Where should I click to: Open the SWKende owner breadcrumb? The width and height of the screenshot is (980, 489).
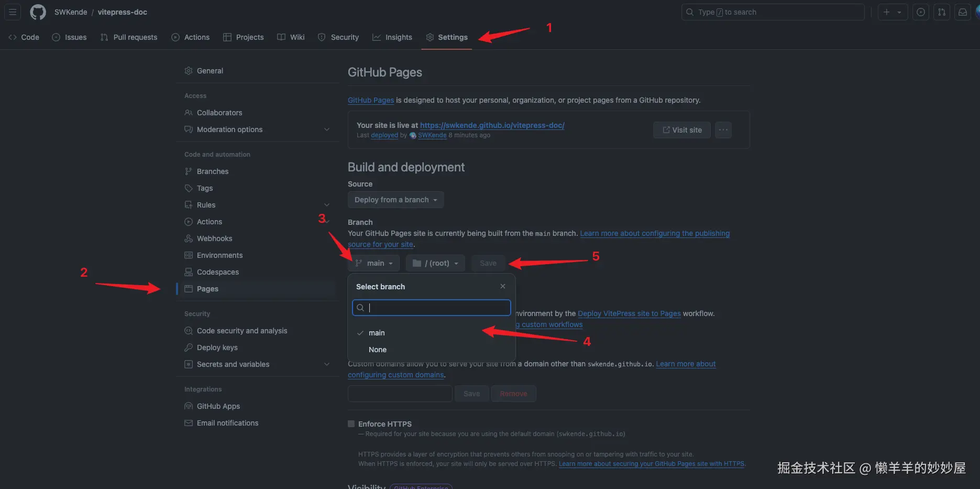click(x=71, y=12)
